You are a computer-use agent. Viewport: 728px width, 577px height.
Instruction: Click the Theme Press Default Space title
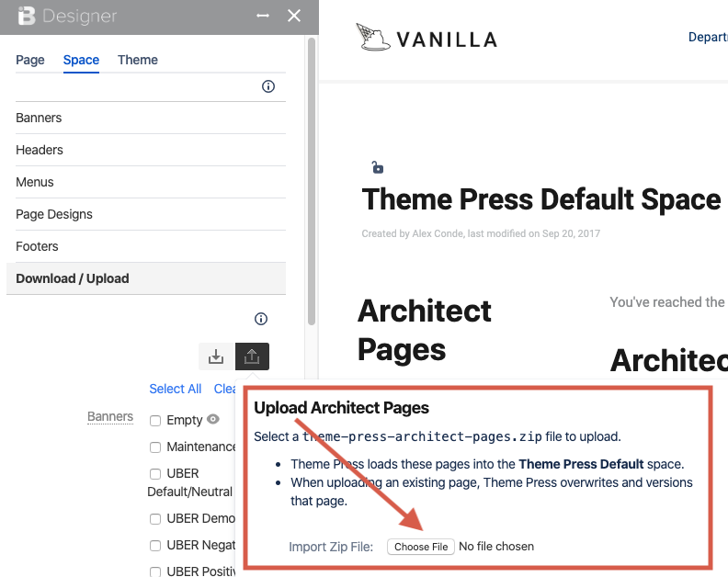541,199
